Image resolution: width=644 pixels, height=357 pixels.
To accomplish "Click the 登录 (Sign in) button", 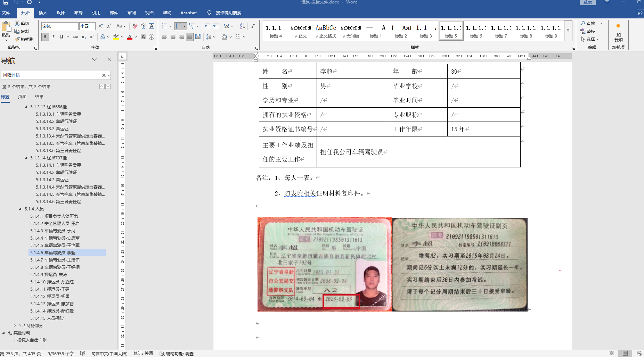I will click(x=587, y=2).
